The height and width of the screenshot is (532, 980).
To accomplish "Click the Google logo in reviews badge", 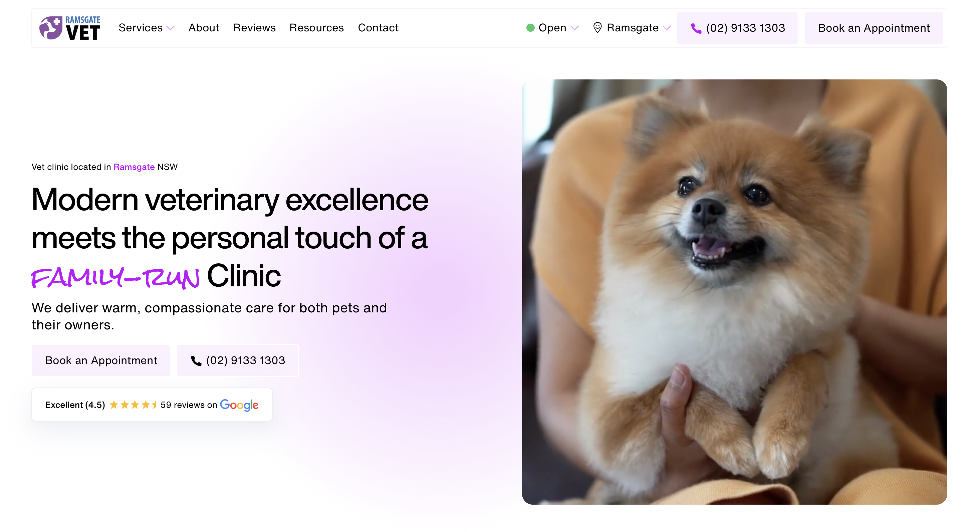I will click(239, 405).
